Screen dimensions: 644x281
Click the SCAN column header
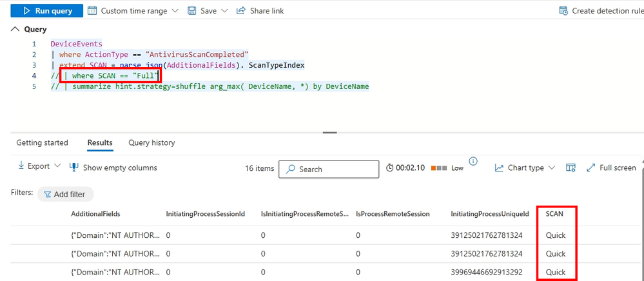coord(554,213)
